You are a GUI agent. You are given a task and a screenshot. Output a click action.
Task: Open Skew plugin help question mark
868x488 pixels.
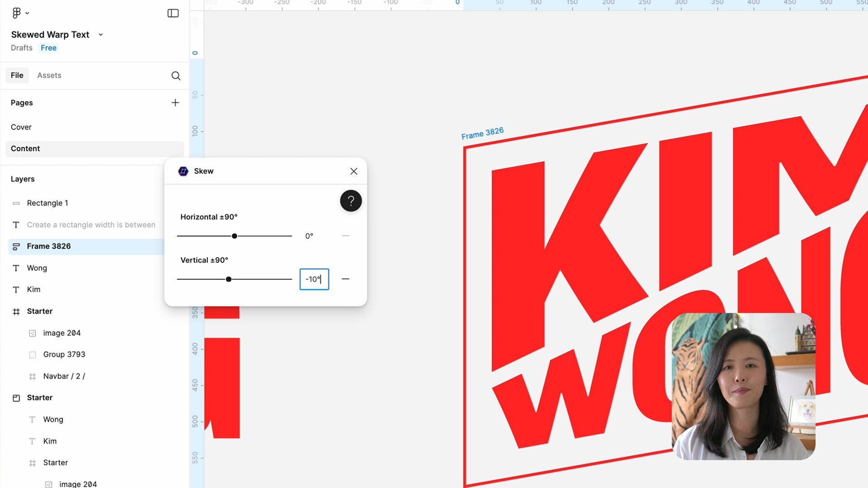point(351,201)
